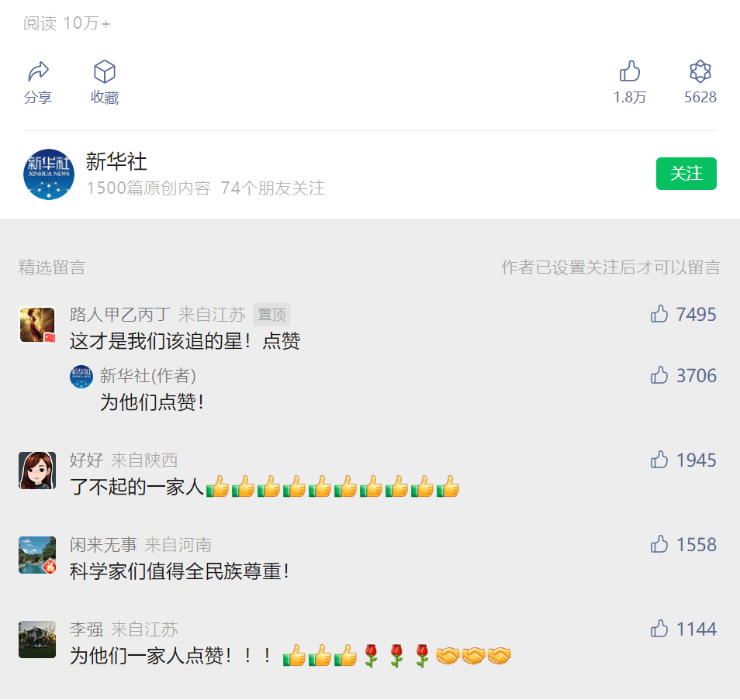This screenshot has width=740, height=700.
Task: Click the 新华社(作者) reply name
Action: pyautogui.click(x=147, y=375)
